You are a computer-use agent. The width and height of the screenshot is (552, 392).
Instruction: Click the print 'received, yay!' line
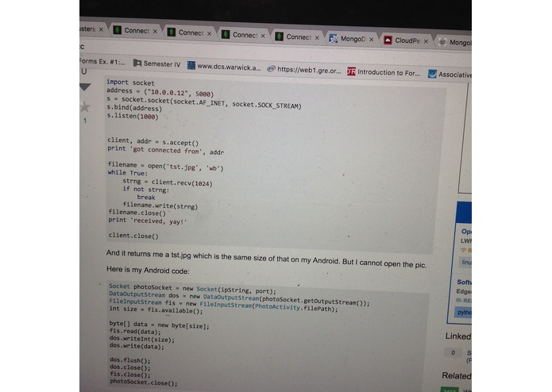point(148,221)
